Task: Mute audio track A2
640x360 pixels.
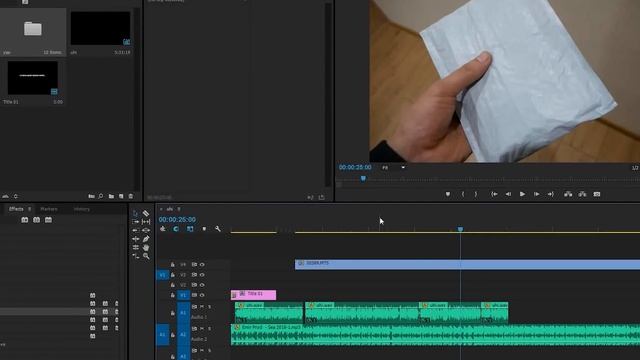Action: 202,329
